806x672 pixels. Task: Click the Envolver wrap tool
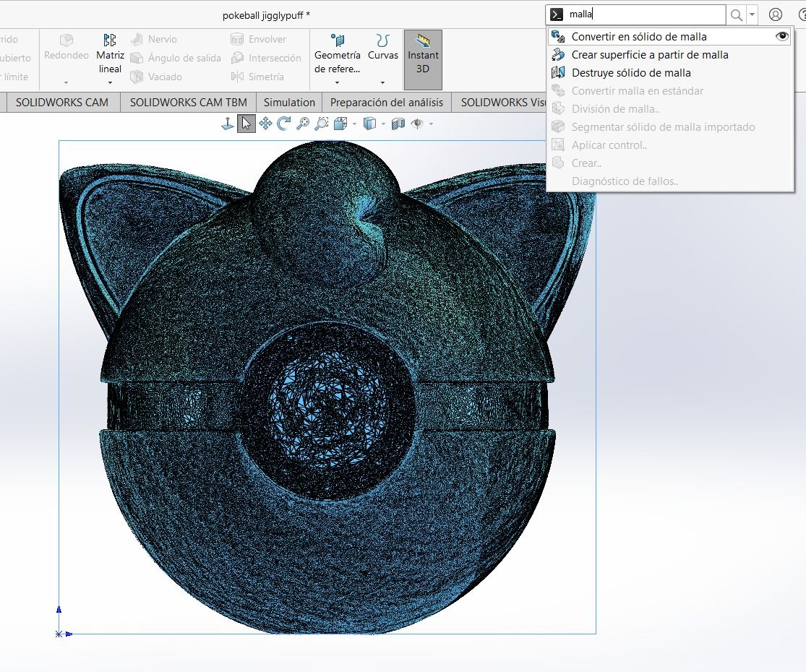[259, 39]
